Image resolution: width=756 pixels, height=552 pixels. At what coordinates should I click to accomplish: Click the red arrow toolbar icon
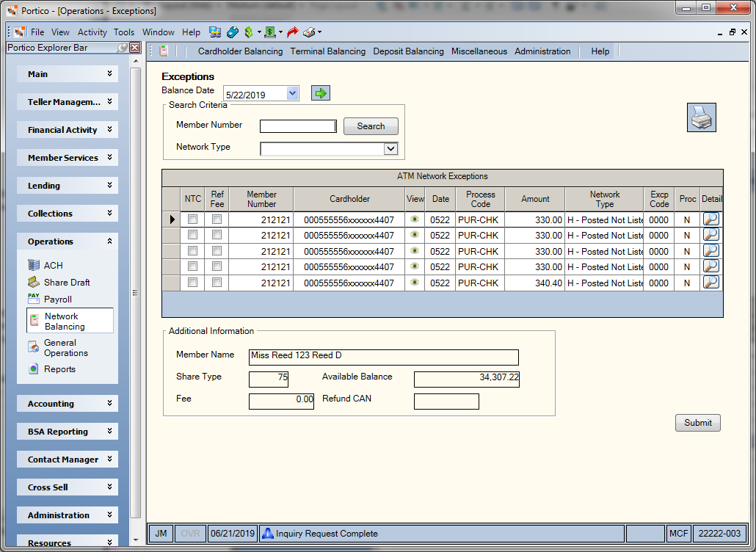292,32
